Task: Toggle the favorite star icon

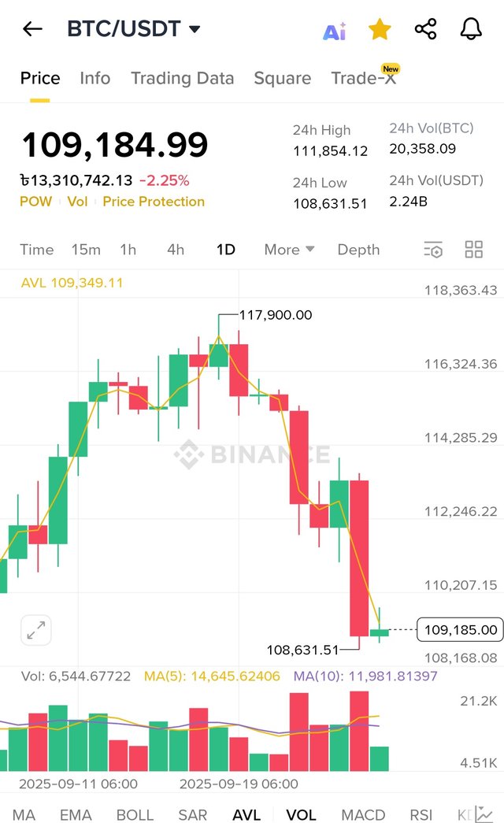Action: click(380, 30)
